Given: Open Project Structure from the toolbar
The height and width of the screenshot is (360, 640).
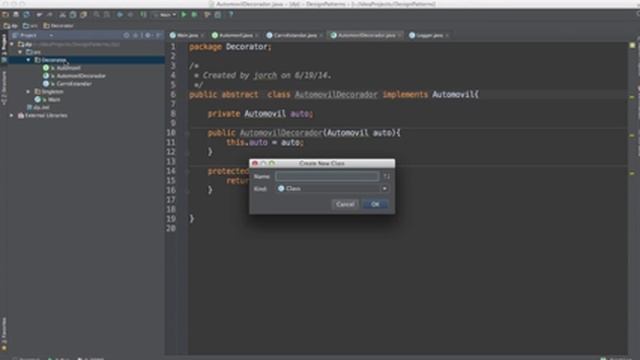Looking at the screenshot, I should click(207, 15).
